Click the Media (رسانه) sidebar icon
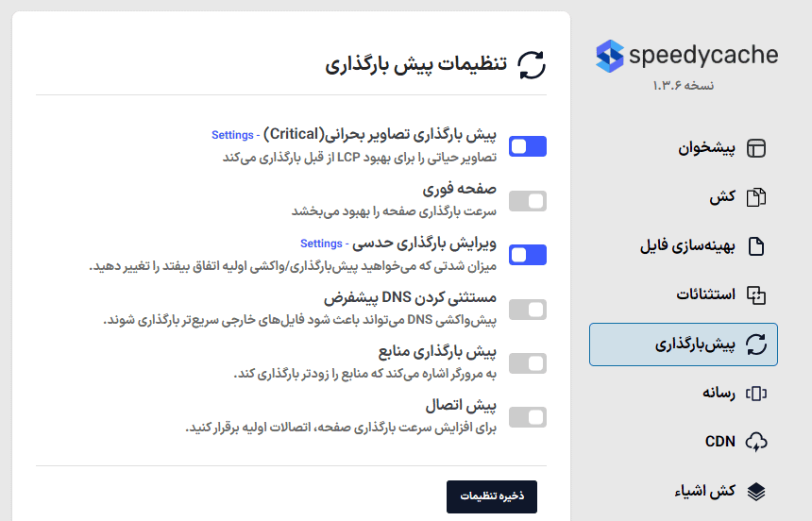Viewport: 812px width, 521px height. click(x=756, y=394)
